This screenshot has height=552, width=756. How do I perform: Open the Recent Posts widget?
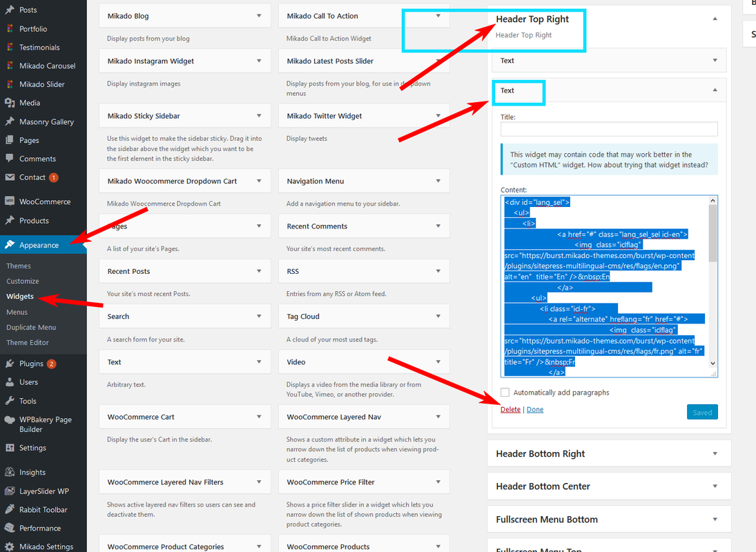point(184,271)
